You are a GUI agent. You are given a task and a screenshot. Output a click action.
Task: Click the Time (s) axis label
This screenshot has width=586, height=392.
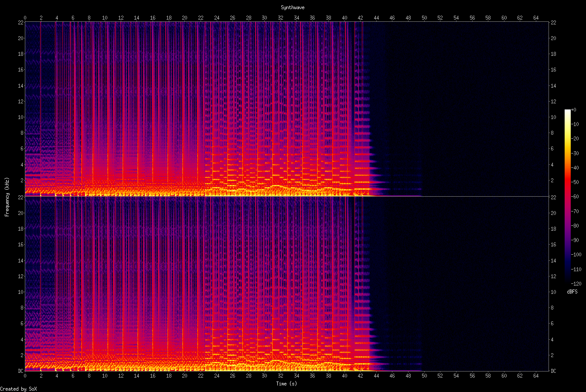coord(287,384)
